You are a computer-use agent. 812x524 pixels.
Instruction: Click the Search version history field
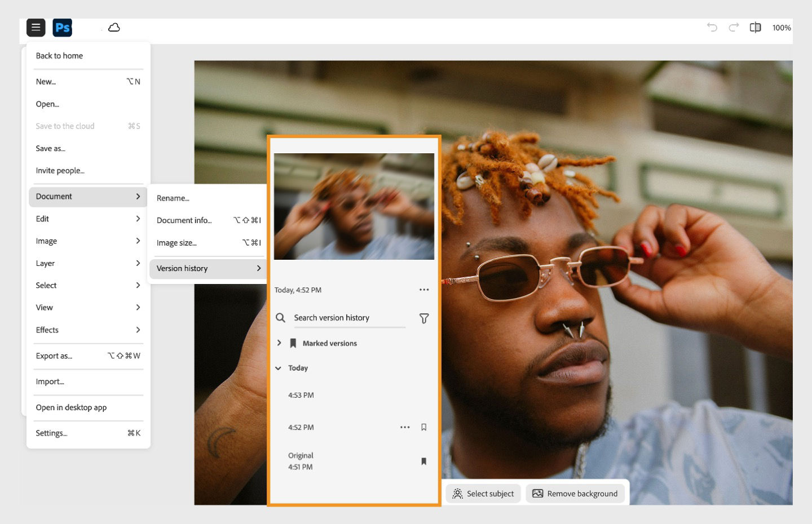click(349, 318)
